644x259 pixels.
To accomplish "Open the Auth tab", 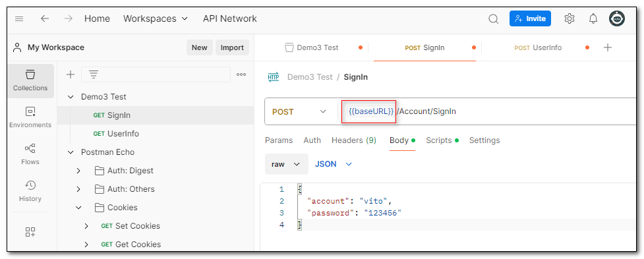I will point(312,140).
